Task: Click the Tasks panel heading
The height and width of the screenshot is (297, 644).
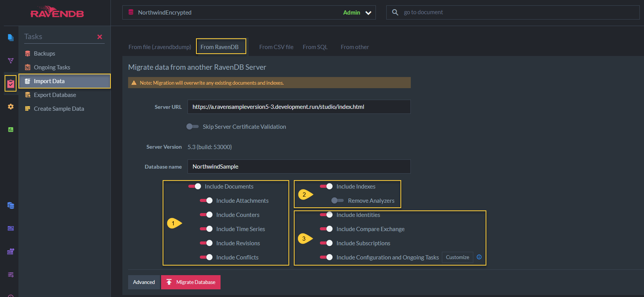Action: pos(33,36)
